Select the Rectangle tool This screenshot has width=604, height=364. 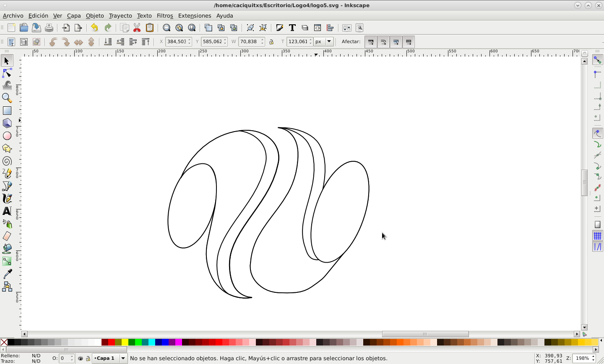click(x=7, y=111)
